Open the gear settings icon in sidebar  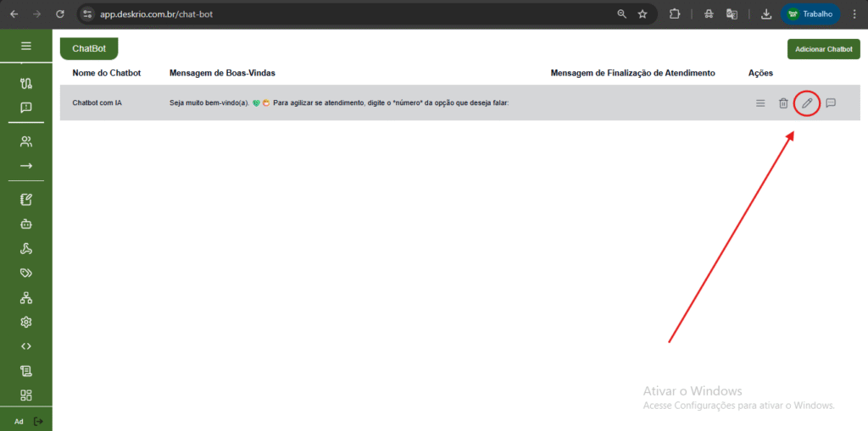(x=26, y=322)
